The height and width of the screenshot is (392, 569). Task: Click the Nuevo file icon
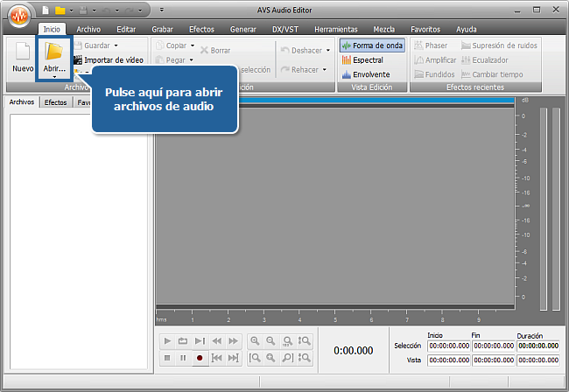pyautogui.click(x=22, y=52)
